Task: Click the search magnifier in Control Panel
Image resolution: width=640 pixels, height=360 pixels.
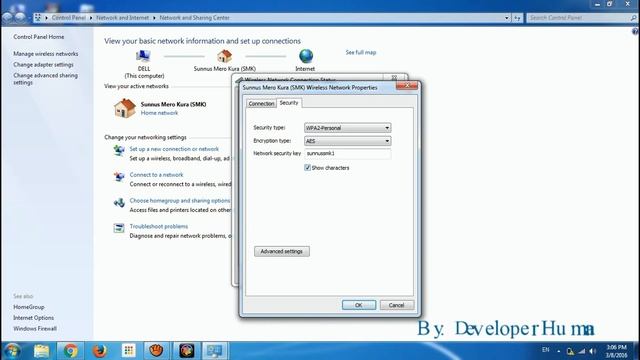Action: point(633,18)
